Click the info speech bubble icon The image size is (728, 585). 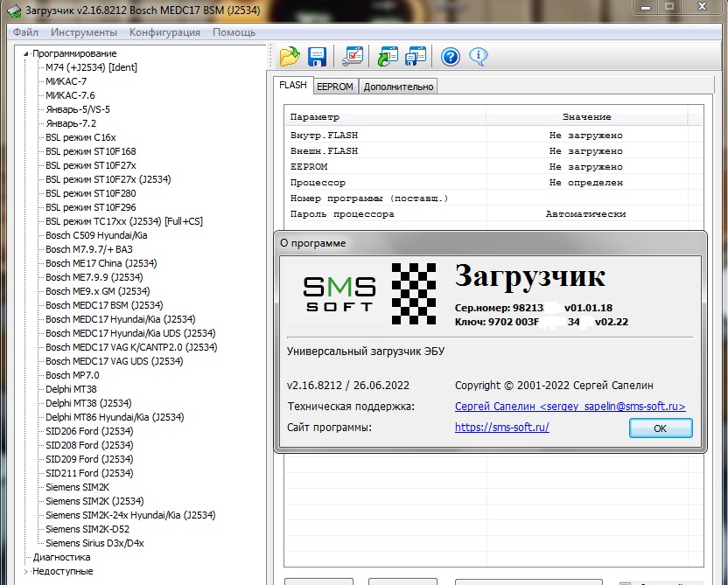pyautogui.click(x=478, y=58)
